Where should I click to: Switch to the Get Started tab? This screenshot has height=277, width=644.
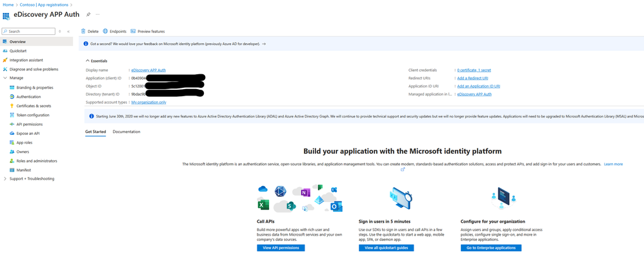pos(96,132)
